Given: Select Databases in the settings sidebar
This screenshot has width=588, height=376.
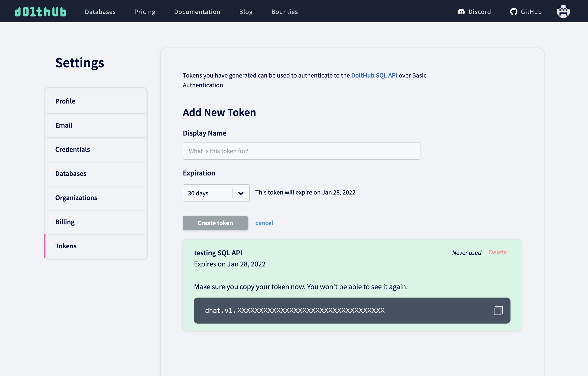Looking at the screenshot, I should pyautogui.click(x=96, y=173).
